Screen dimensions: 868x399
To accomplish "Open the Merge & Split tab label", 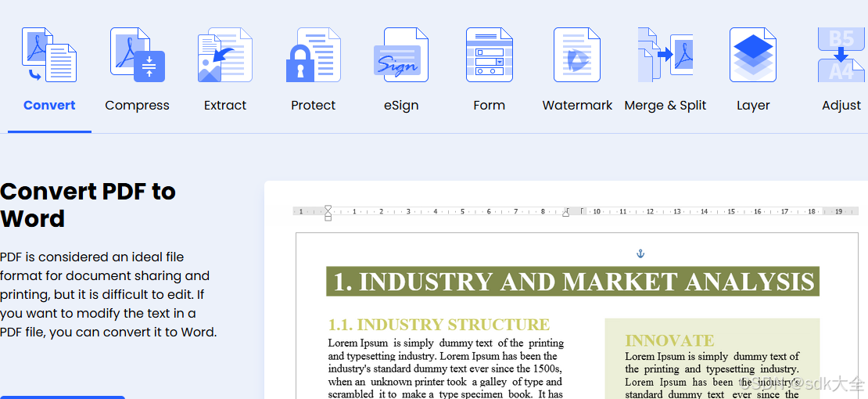I will (x=665, y=106).
